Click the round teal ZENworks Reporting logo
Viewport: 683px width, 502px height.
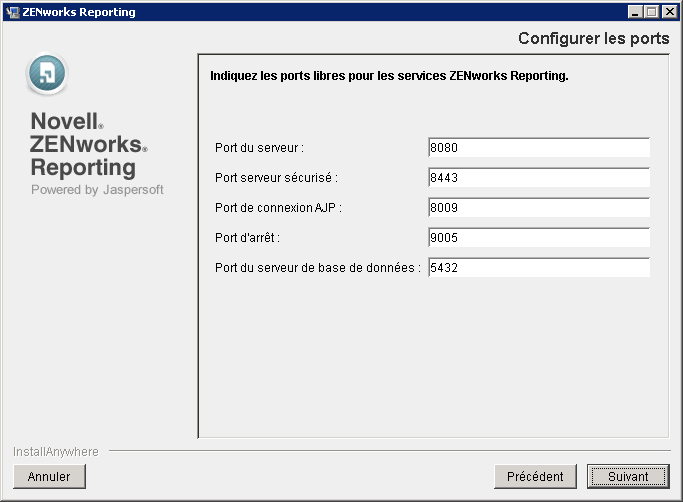click(47, 74)
